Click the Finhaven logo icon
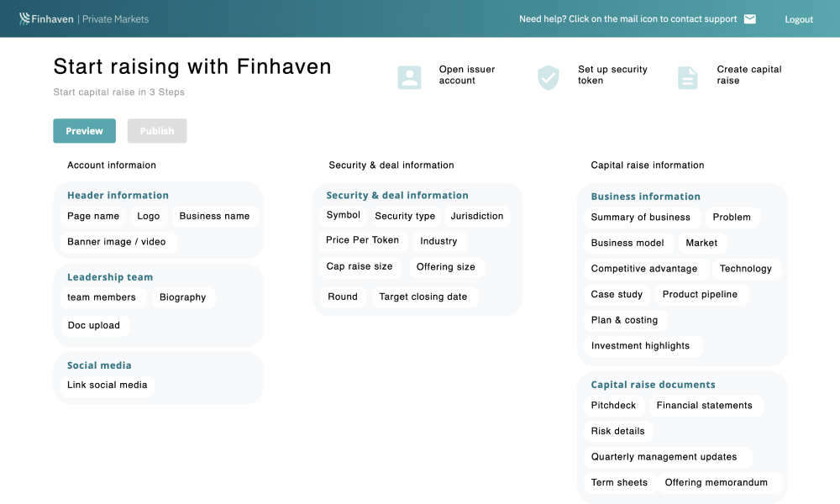Image resolution: width=840 pixels, height=504 pixels. coord(24,18)
